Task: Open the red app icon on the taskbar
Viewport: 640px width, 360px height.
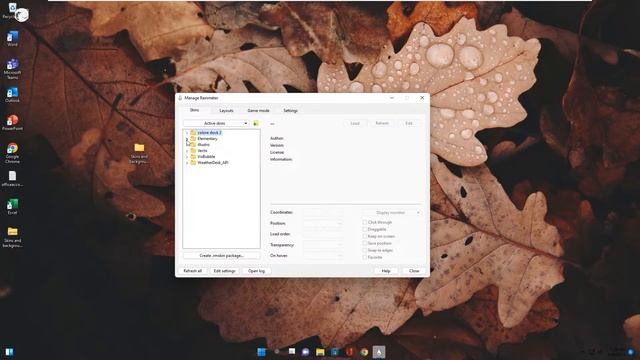Action: (x=349, y=352)
